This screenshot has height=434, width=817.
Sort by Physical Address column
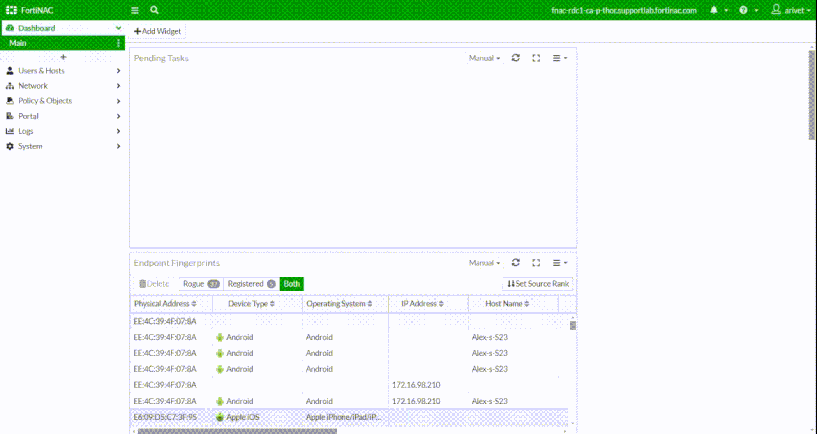pyautogui.click(x=165, y=304)
